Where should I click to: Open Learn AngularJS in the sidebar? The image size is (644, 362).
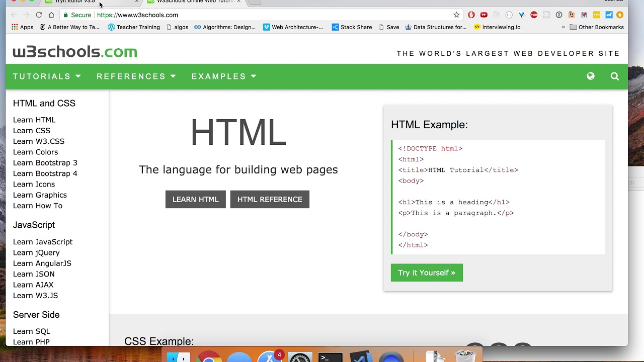click(x=42, y=263)
